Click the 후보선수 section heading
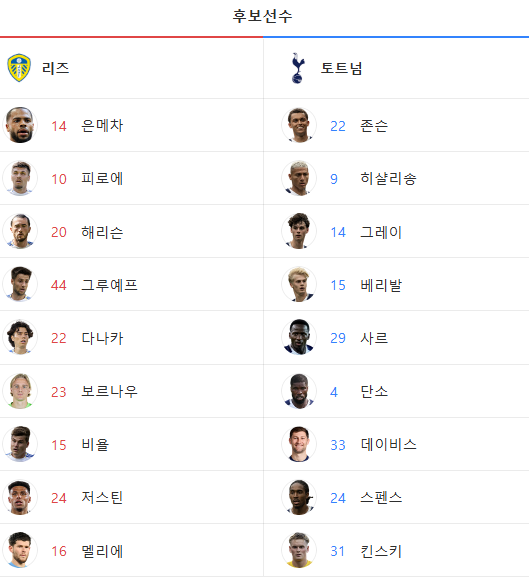This screenshot has height=578, width=531. click(x=262, y=16)
